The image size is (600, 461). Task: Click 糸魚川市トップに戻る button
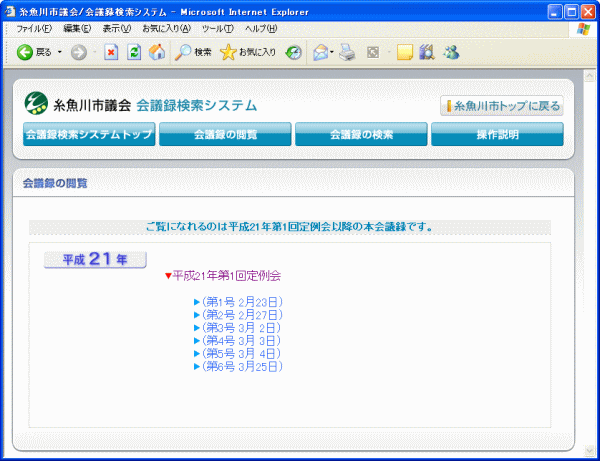[502, 106]
